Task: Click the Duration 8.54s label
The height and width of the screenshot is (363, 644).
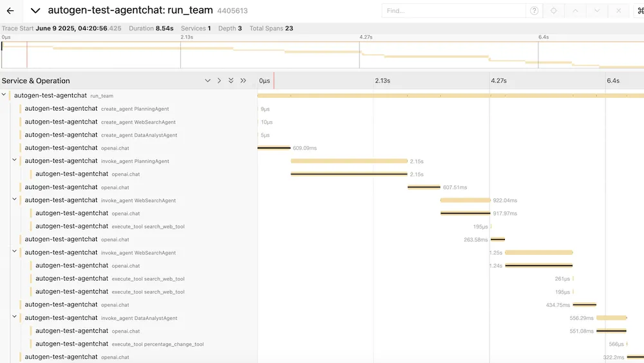Action: pos(151,28)
